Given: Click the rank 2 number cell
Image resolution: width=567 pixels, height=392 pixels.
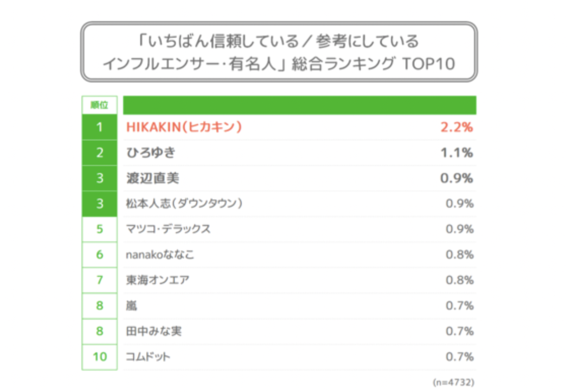Looking at the screenshot, I should pos(99,153).
